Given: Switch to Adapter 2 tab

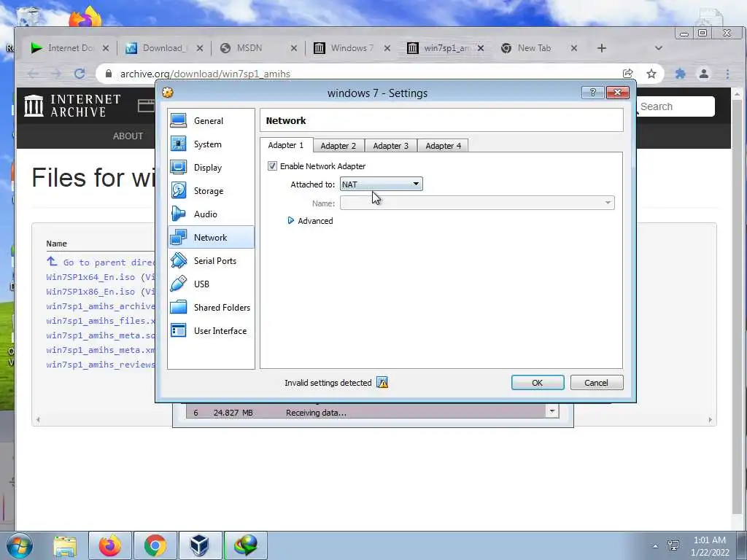Looking at the screenshot, I should coord(338,146).
